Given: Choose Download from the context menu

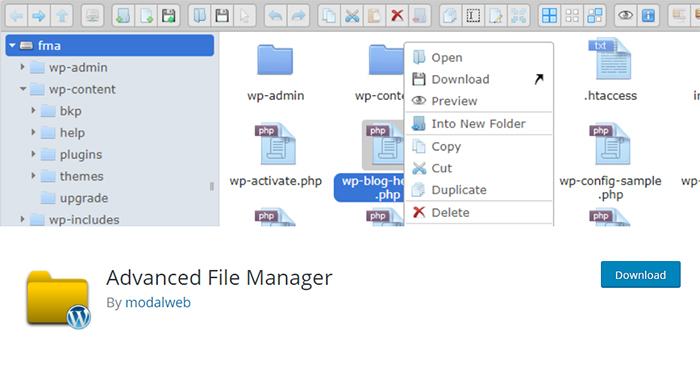Looking at the screenshot, I should click(479, 79).
